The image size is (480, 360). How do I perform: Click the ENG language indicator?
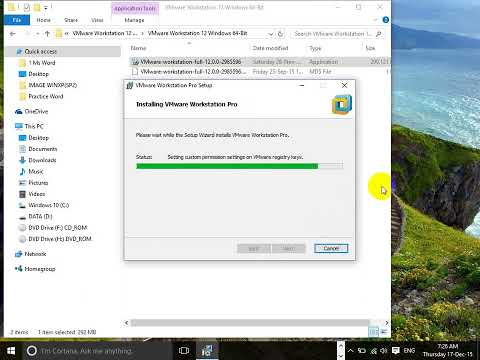pos(409,351)
